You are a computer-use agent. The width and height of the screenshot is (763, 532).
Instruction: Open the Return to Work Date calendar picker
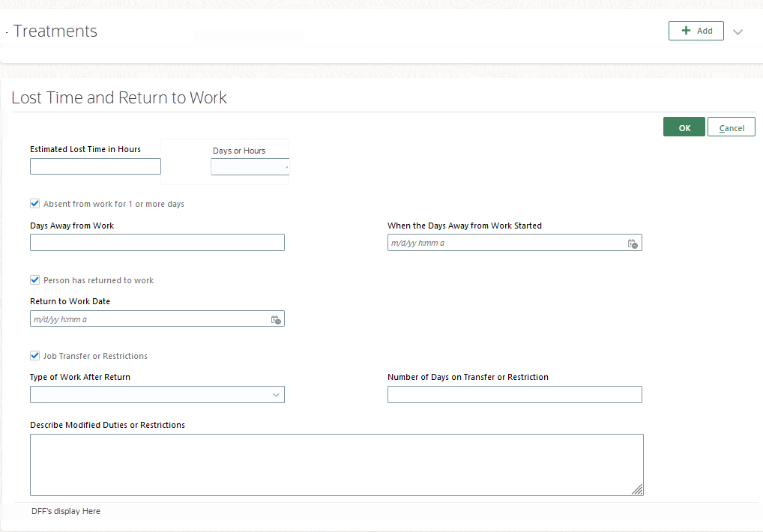275,318
